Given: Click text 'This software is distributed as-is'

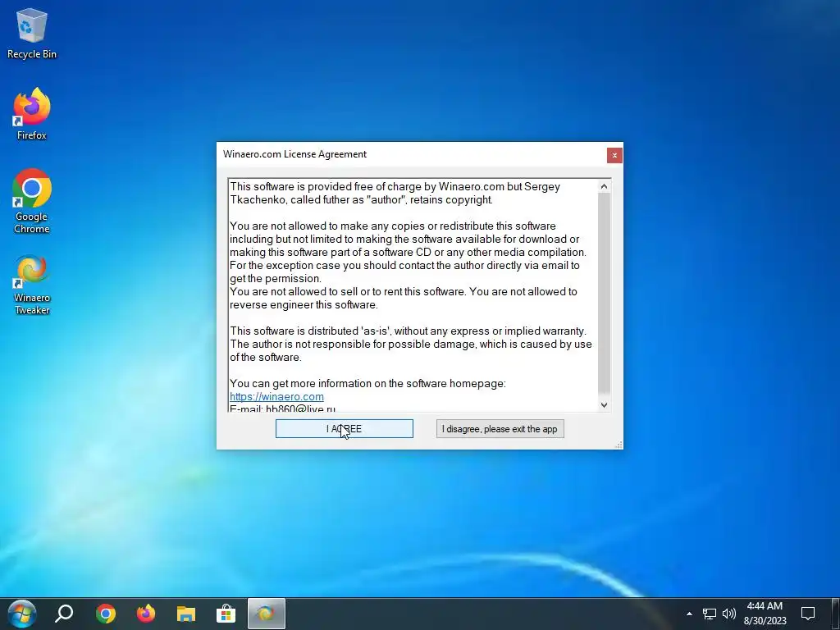Looking at the screenshot, I should click(310, 331).
